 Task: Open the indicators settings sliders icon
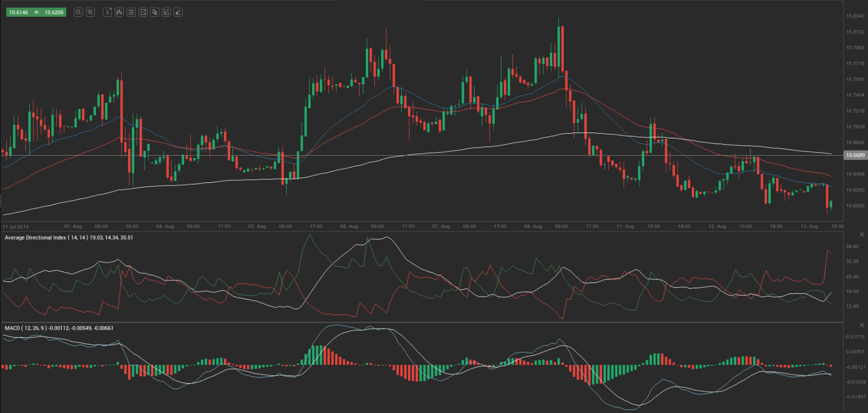tap(131, 12)
